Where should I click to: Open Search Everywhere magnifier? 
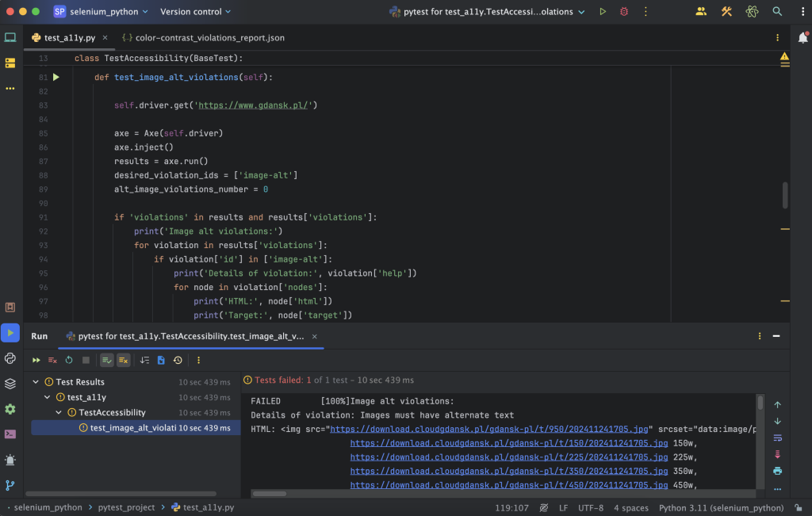pos(777,11)
